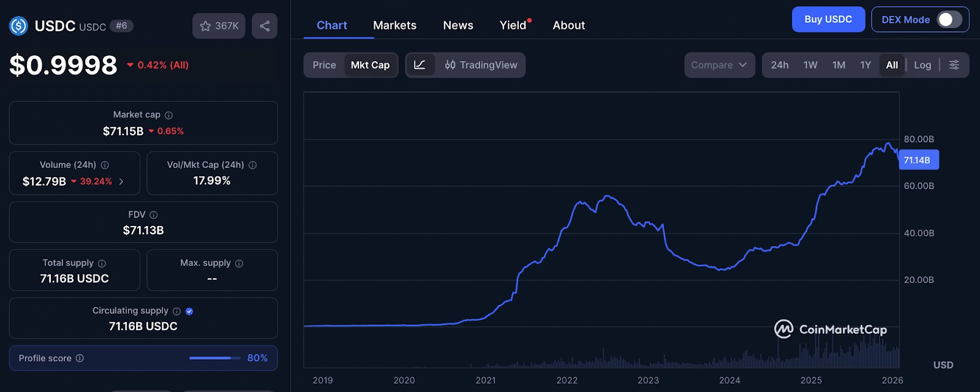Viewport: 980px width, 392px height.
Task: Click the Profile score progress bar
Action: tap(214, 358)
